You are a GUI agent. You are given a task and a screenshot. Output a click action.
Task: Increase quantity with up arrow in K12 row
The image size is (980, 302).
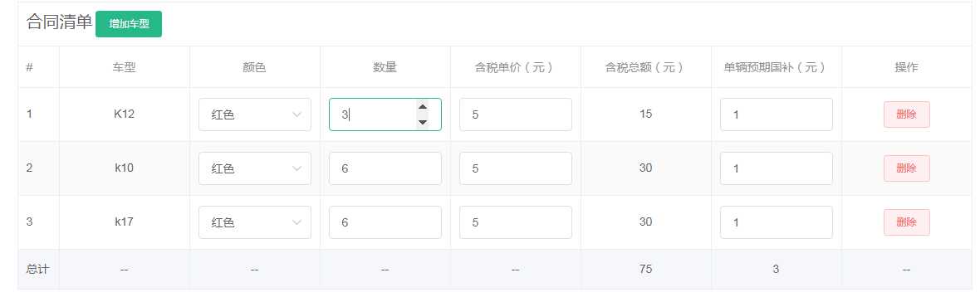[x=423, y=107]
